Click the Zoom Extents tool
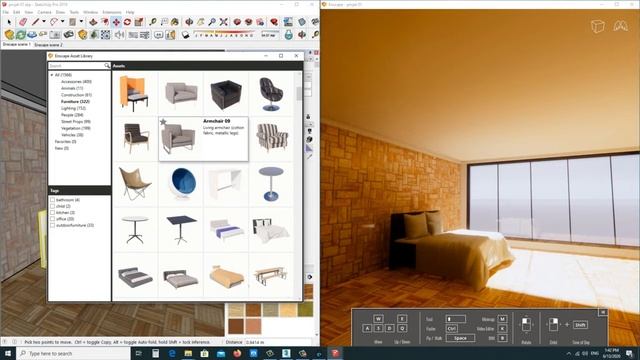The image size is (640, 360). (x=223, y=22)
